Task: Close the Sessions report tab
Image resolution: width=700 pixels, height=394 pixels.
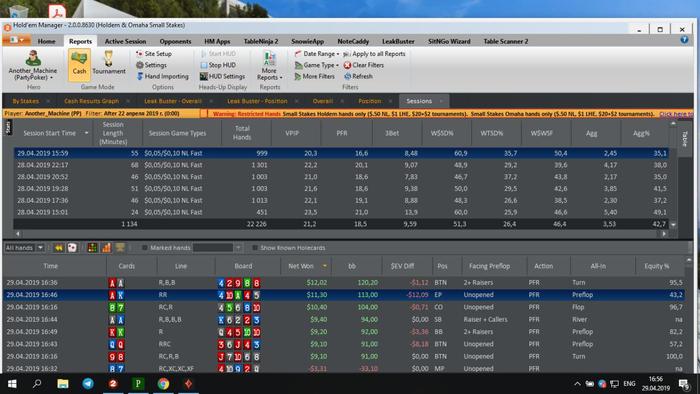Action: [x=441, y=101]
